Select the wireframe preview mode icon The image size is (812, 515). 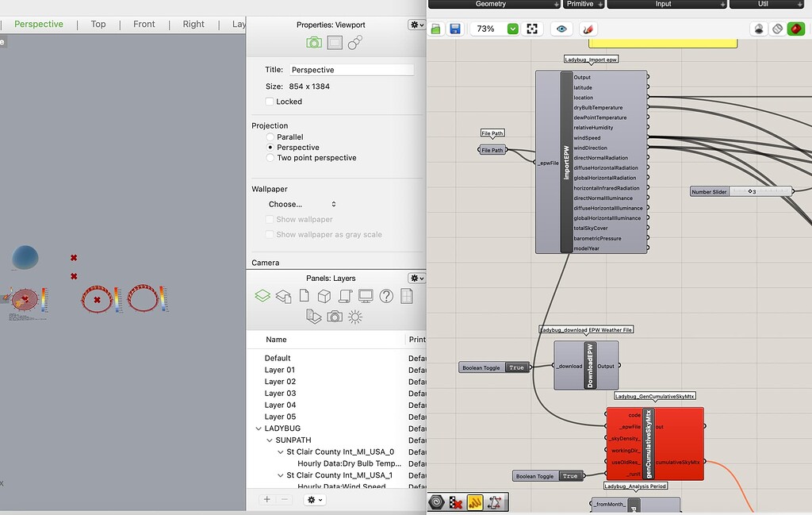(x=777, y=29)
